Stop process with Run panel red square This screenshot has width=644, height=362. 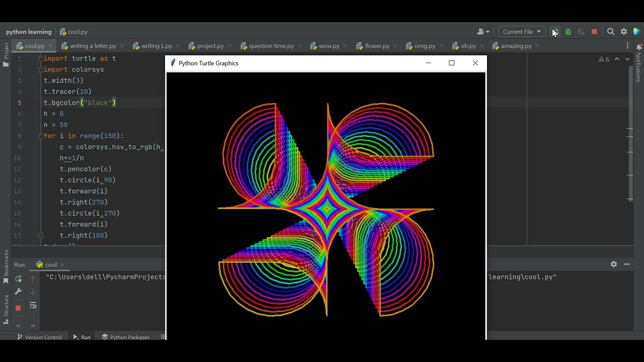coord(18,308)
